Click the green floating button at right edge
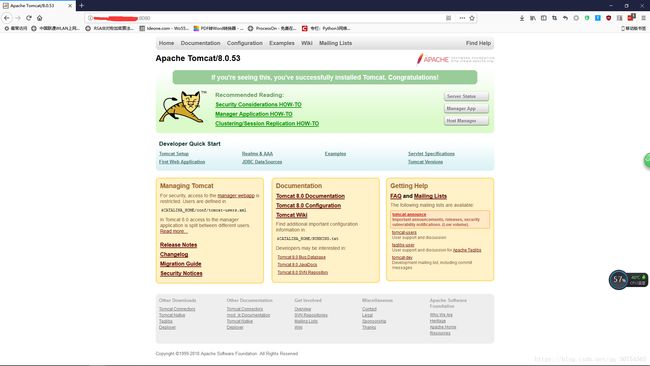The image size is (650, 366). [x=647, y=160]
